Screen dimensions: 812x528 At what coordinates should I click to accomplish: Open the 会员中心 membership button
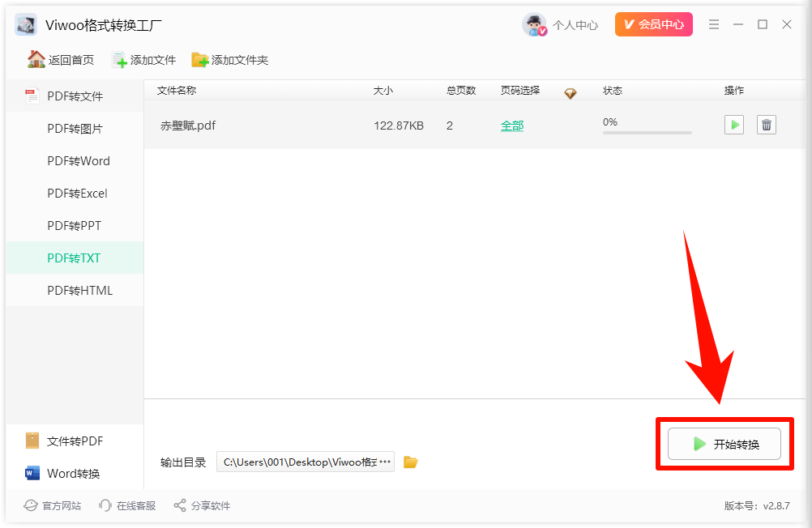(653, 24)
